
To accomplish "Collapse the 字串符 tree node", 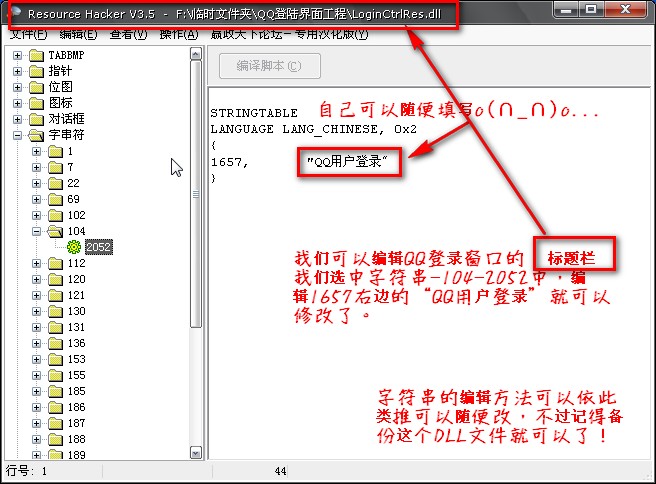I will [x=18, y=135].
